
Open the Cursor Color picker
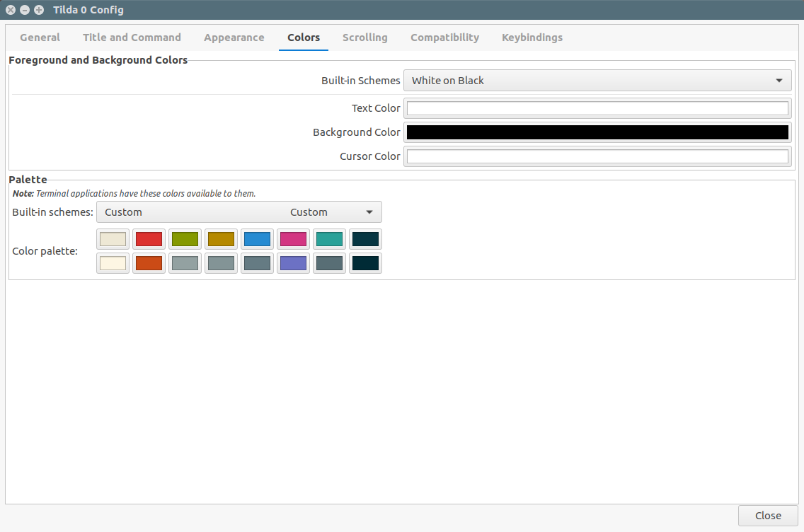597,156
